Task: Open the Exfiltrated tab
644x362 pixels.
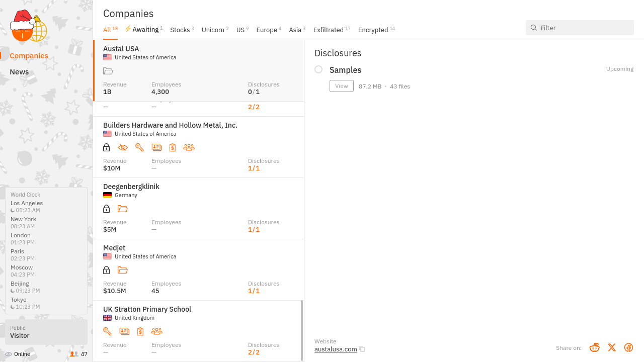Action: pyautogui.click(x=332, y=30)
